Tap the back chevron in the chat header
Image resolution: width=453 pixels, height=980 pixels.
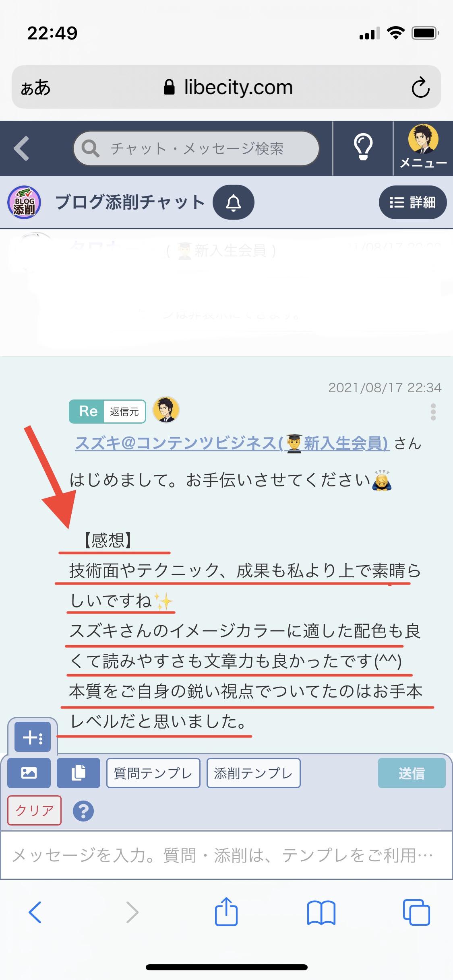(21, 148)
